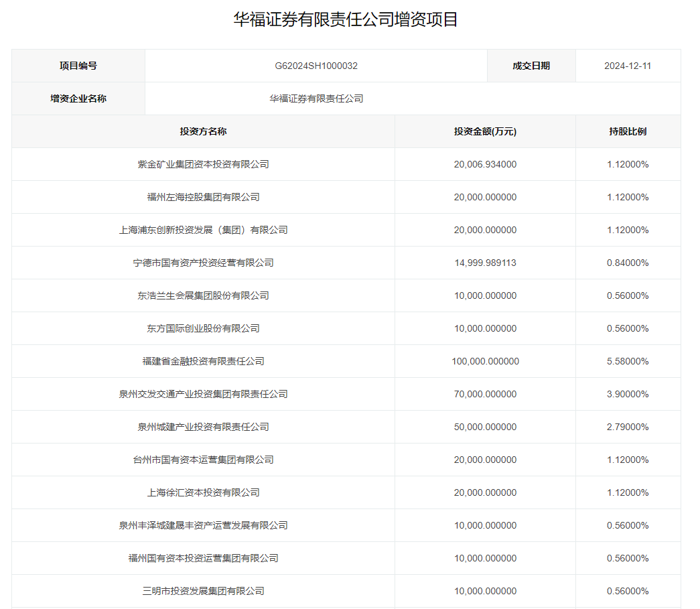Click the 0.84000% shareholding cell
The width and height of the screenshot is (700, 609).
pyautogui.click(x=628, y=263)
